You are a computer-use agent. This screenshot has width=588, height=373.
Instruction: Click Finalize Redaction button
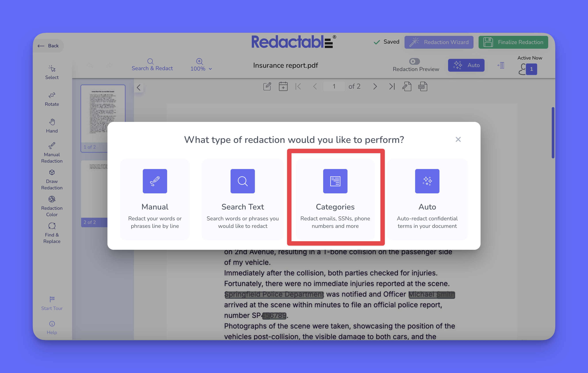coord(513,42)
